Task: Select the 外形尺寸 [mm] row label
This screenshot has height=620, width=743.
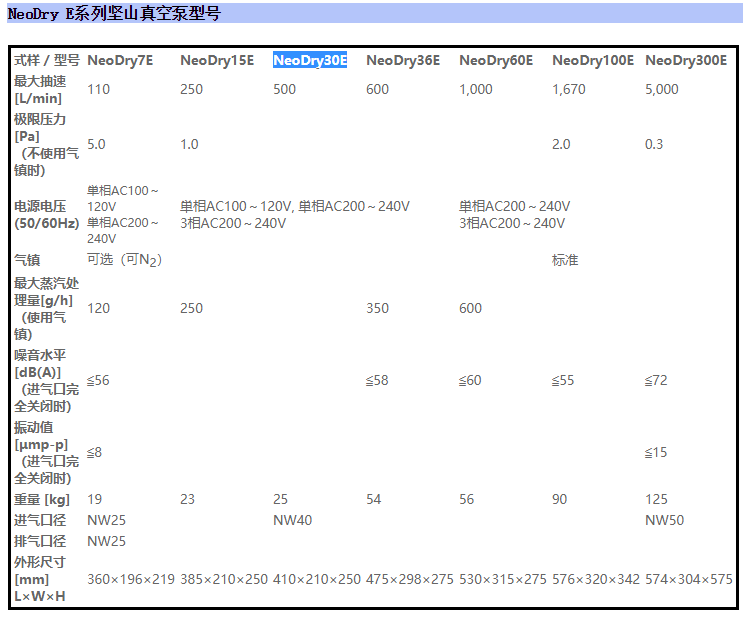Action: pyautogui.click(x=40, y=579)
